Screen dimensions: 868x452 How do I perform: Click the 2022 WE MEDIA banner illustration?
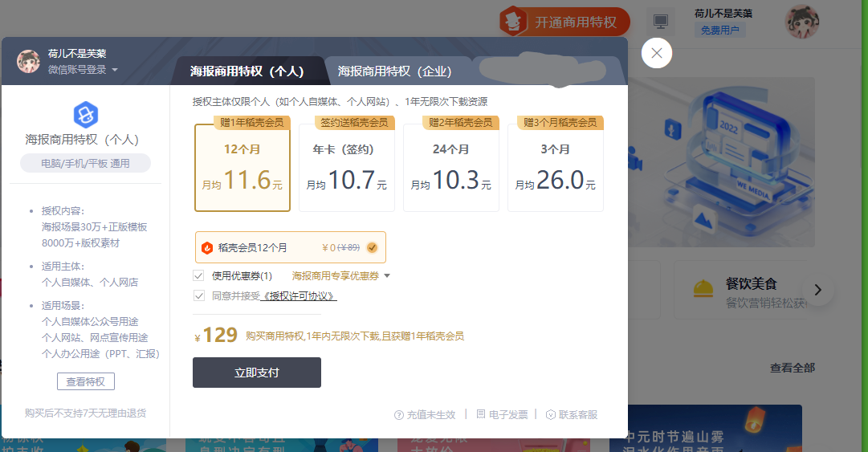tap(721, 163)
